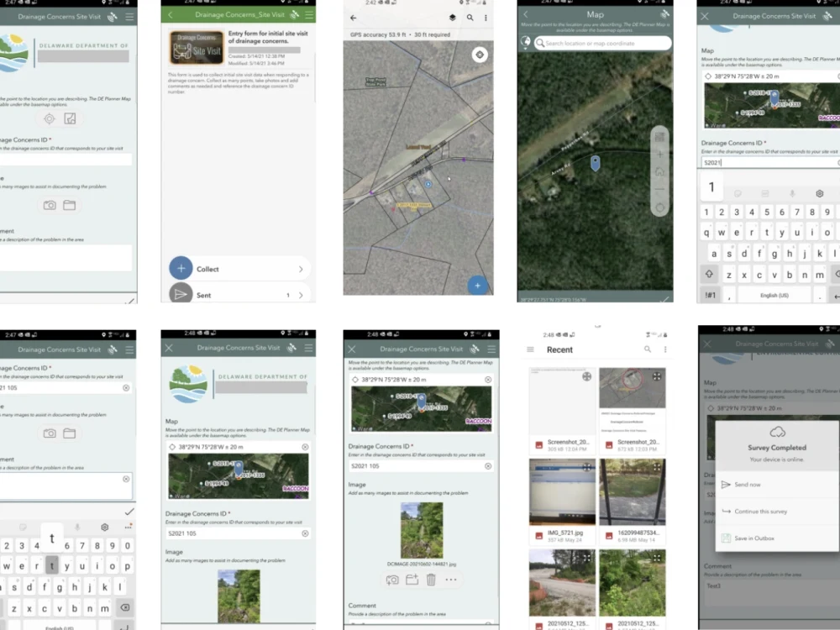The width and height of the screenshot is (840, 630).
Task: Tap the blue location pin on the satellite map
Action: [596, 164]
